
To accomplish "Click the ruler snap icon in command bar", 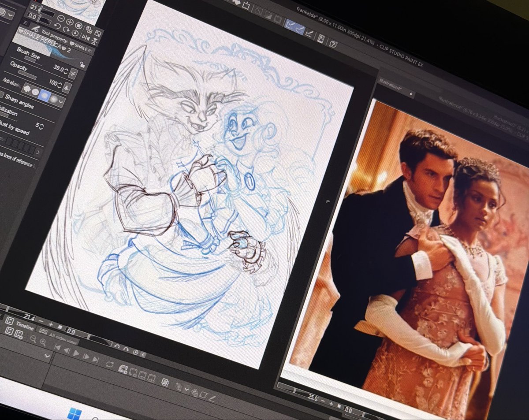I will tap(310, 34).
